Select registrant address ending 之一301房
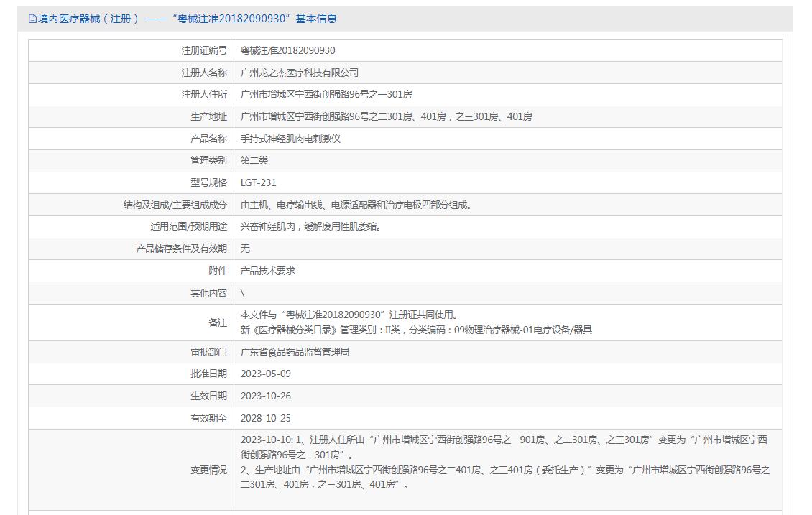 [326, 95]
